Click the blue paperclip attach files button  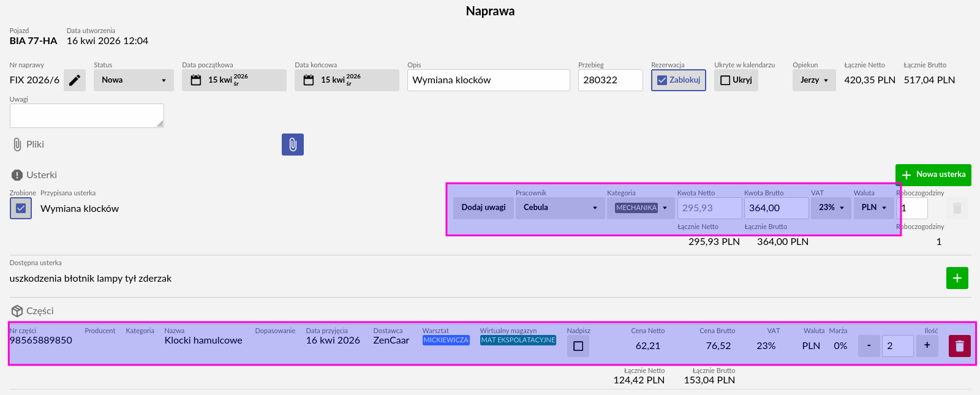pos(293,145)
